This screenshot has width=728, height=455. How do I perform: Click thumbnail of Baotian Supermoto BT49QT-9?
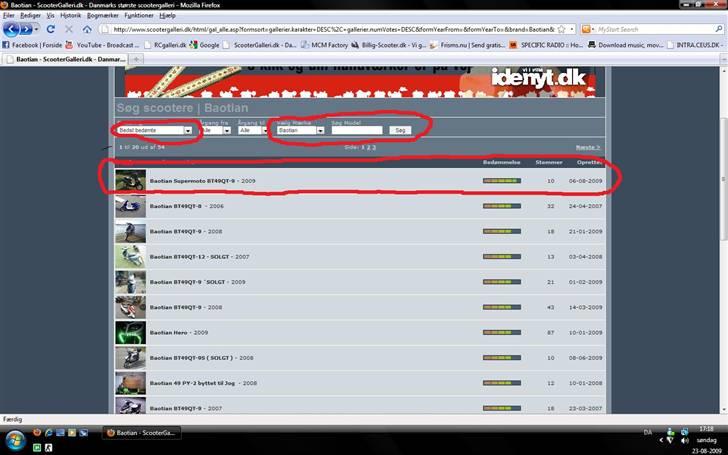[x=130, y=181]
